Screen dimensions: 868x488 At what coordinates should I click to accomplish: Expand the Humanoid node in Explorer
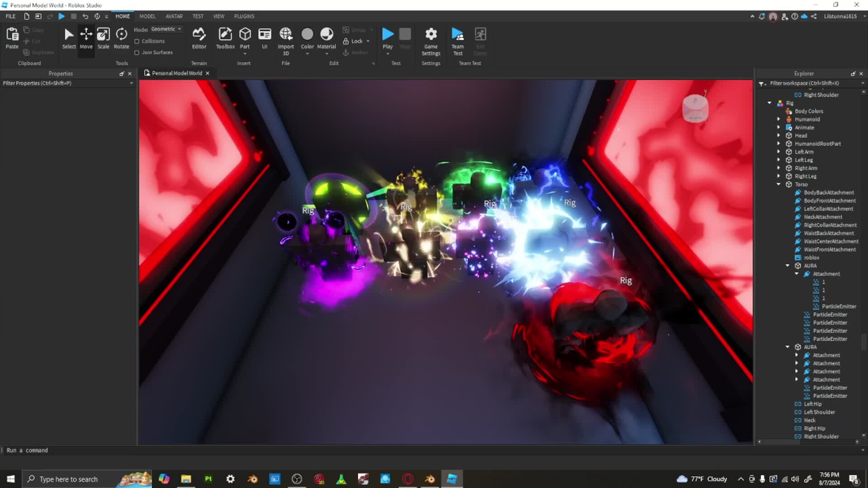pos(778,119)
